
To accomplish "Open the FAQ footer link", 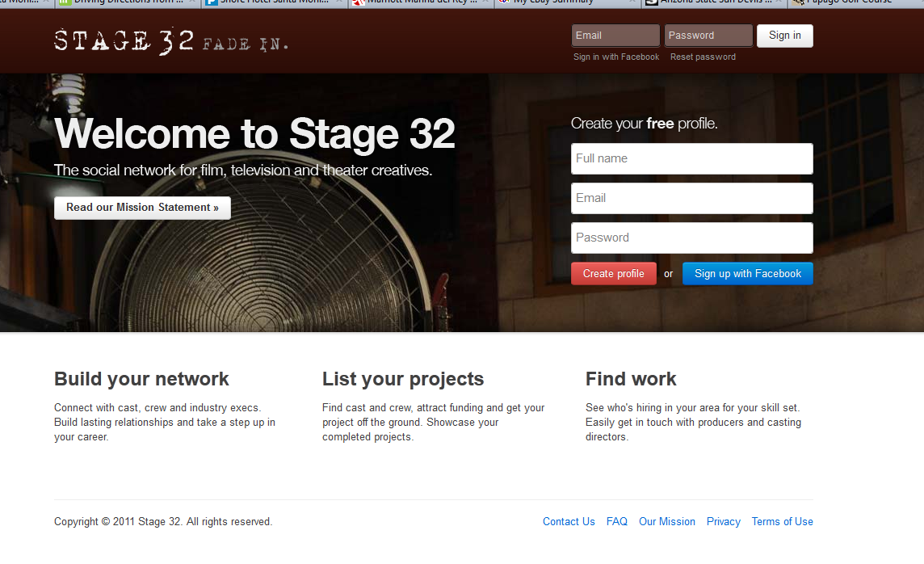I will coord(616,521).
